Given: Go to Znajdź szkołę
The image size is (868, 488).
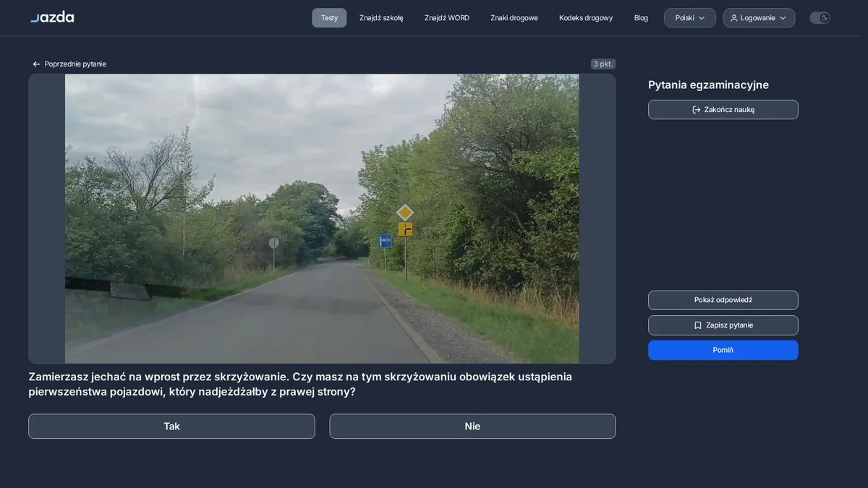Looking at the screenshot, I should (381, 18).
